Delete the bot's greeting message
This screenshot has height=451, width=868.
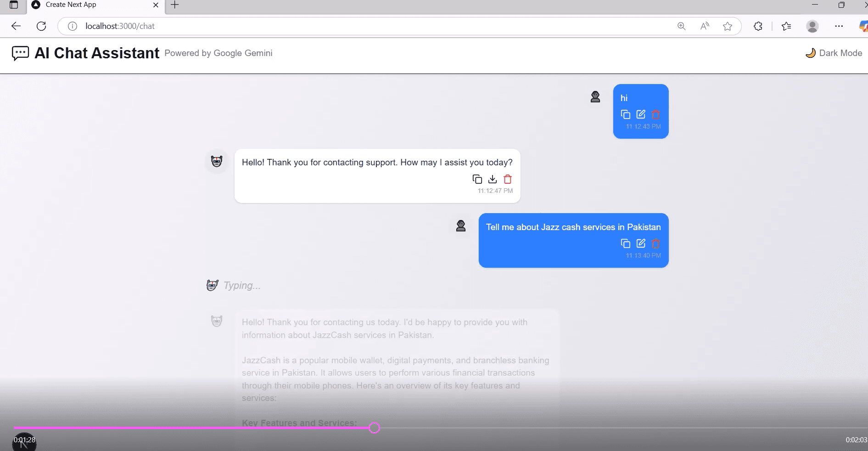(508, 179)
